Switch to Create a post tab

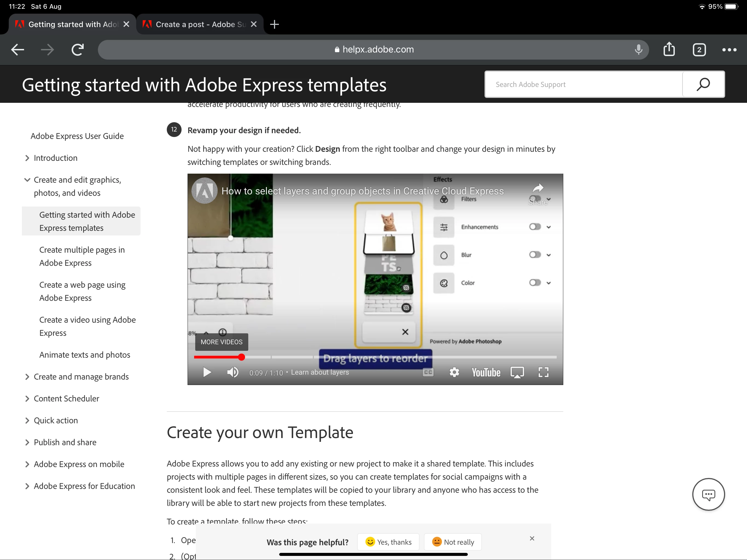click(x=200, y=24)
